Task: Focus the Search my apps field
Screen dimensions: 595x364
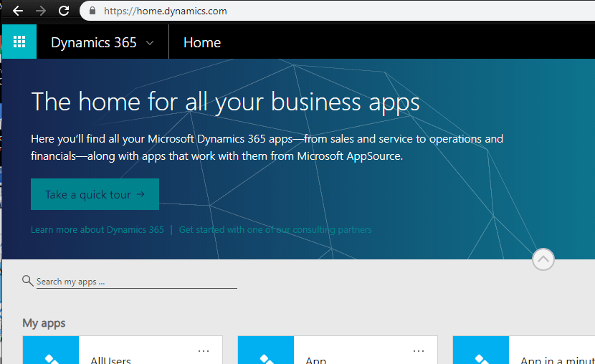Action: pos(137,282)
